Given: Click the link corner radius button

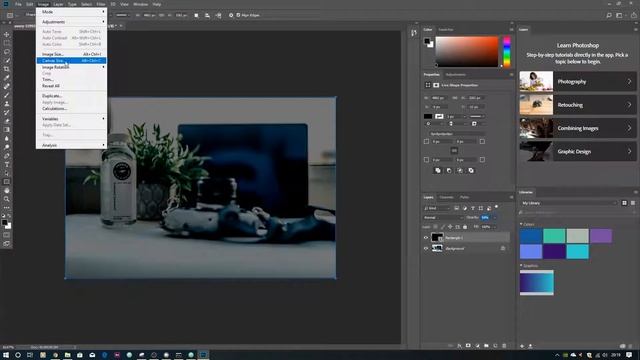Looking at the screenshot, I should point(454,151).
